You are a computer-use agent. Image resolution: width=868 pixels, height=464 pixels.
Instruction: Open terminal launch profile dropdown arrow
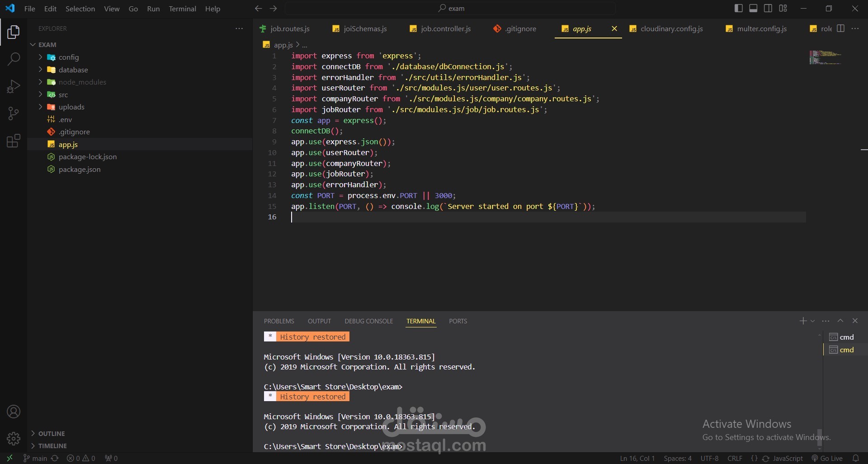click(x=813, y=321)
